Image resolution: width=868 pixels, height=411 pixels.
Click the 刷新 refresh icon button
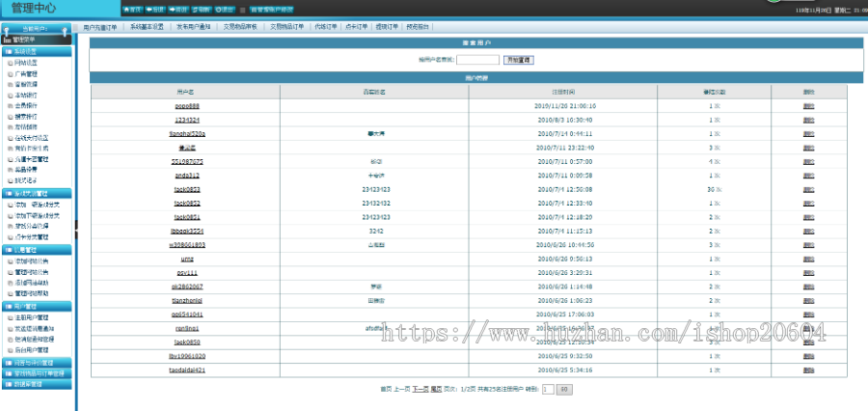tap(202, 10)
